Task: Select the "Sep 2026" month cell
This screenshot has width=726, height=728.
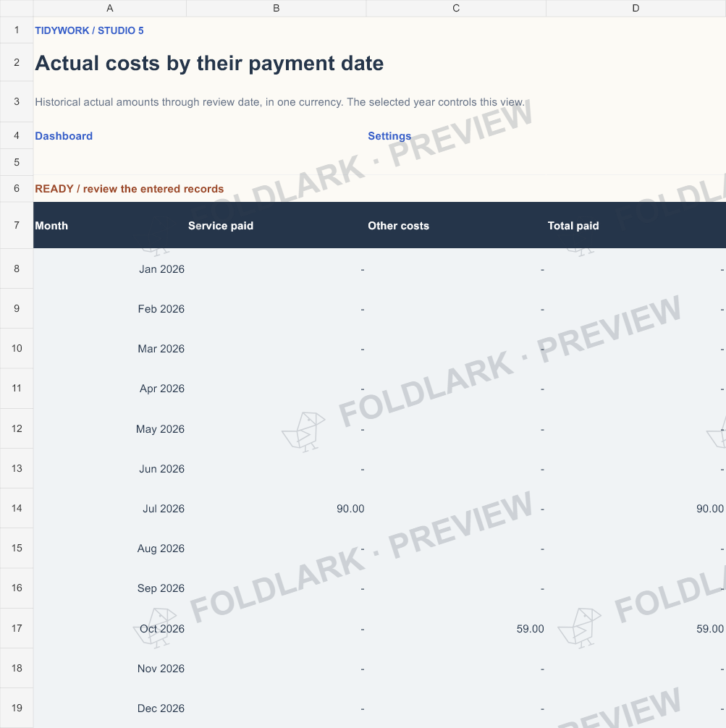Action: pyautogui.click(x=109, y=588)
